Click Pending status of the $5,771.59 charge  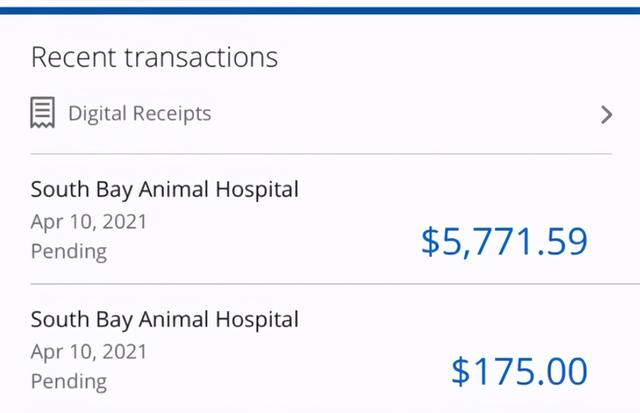point(69,251)
